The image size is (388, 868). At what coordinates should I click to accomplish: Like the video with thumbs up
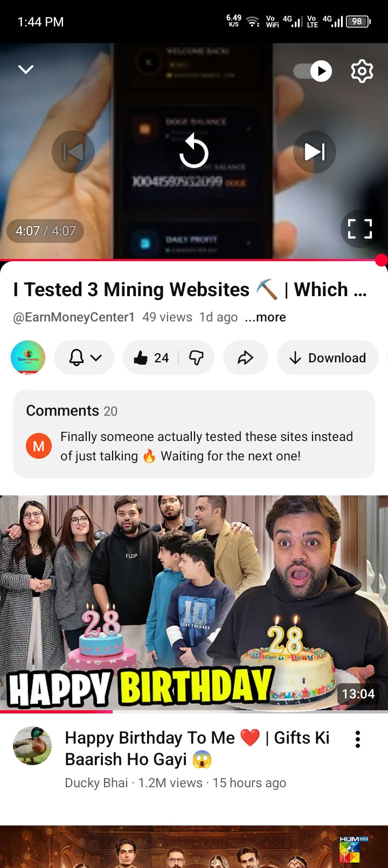point(151,358)
